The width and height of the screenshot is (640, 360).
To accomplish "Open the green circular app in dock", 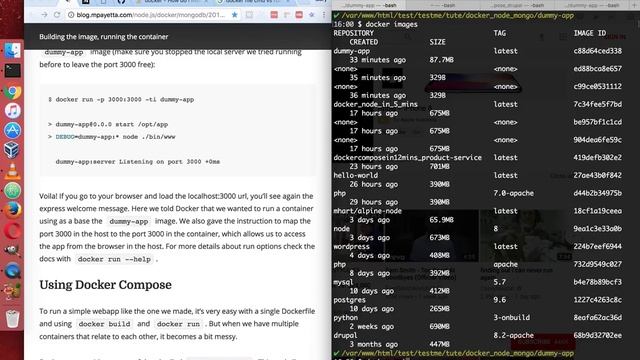I will coord(12,191).
